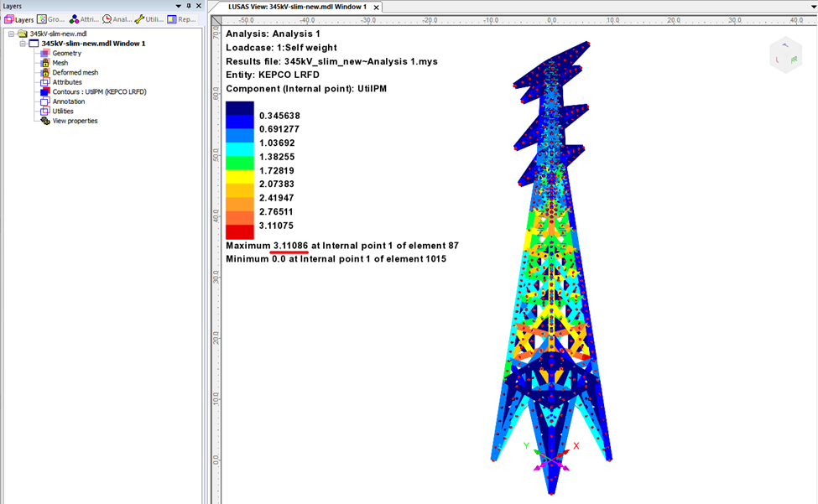Click the Utilities layer icon in tree
The width and height of the screenshot is (818, 504).
[x=45, y=111]
